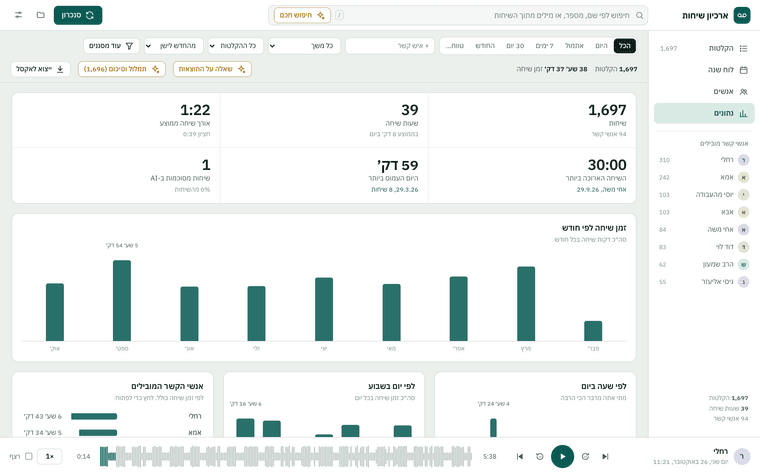Click the חיפוש חכם smart search button
Viewport: 760px width, 475px height.
click(x=302, y=15)
